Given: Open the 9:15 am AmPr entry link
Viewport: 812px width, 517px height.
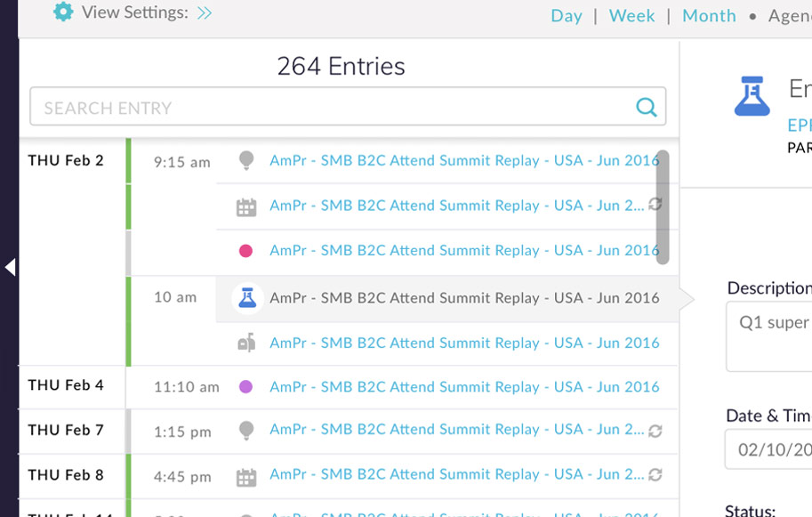Looking at the screenshot, I should (464, 161).
